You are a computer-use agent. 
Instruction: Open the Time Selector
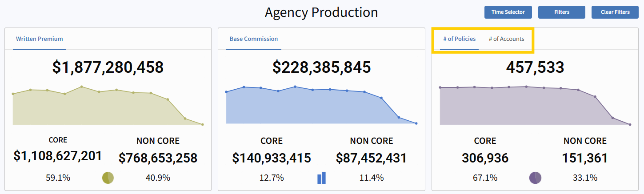(508, 12)
